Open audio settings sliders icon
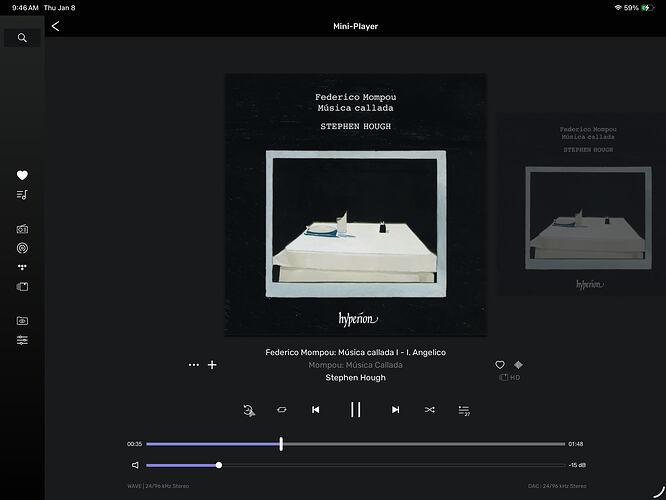 point(22,340)
